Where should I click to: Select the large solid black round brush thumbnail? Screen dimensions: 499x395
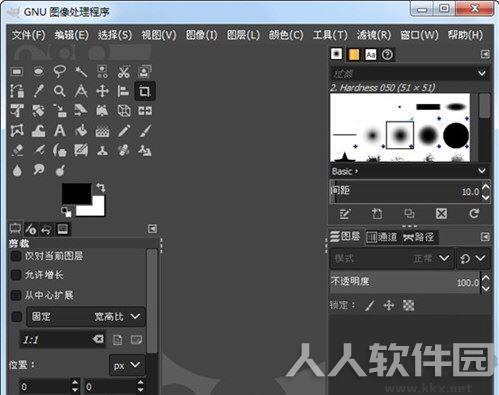[x=456, y=135]
